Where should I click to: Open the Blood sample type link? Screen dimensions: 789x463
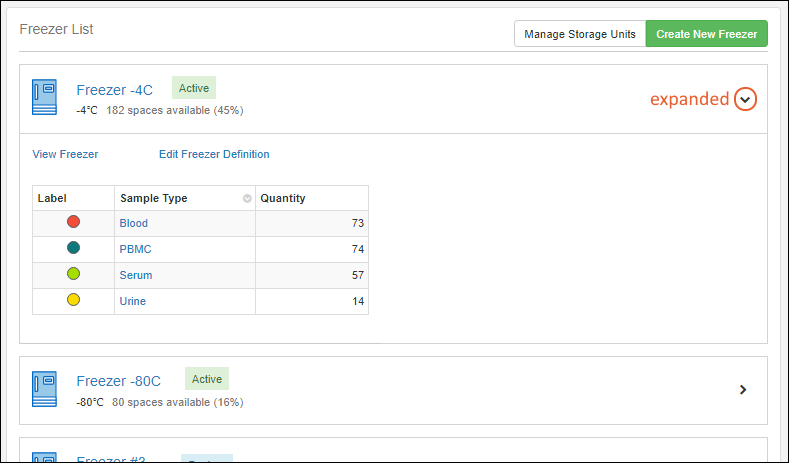pyautogui.click(x=133, y=223)
